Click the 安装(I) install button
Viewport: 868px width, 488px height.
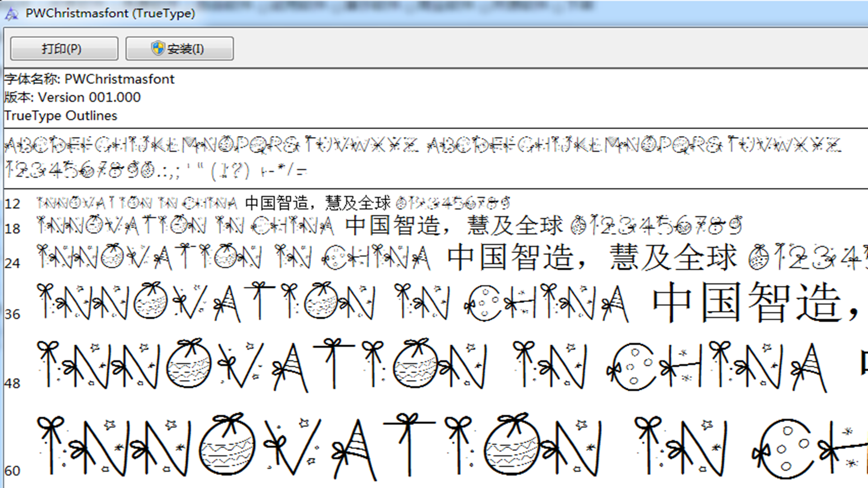click(x=179, y=48)
